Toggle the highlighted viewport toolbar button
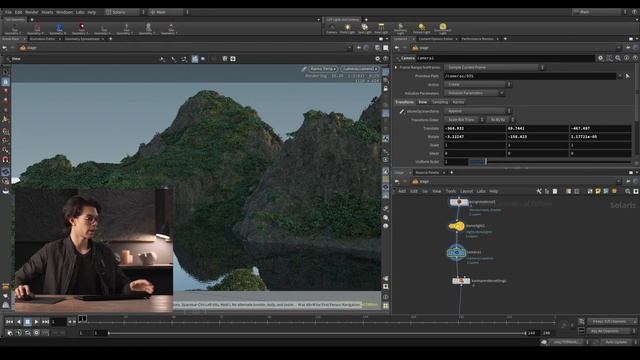Screen dimensions: 640x360 coord(195,59)
